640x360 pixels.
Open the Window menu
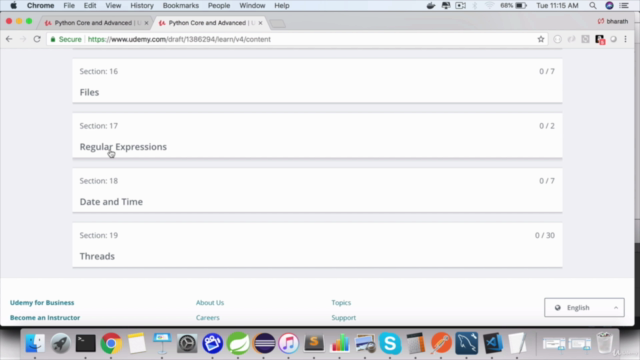pos(252,6)
